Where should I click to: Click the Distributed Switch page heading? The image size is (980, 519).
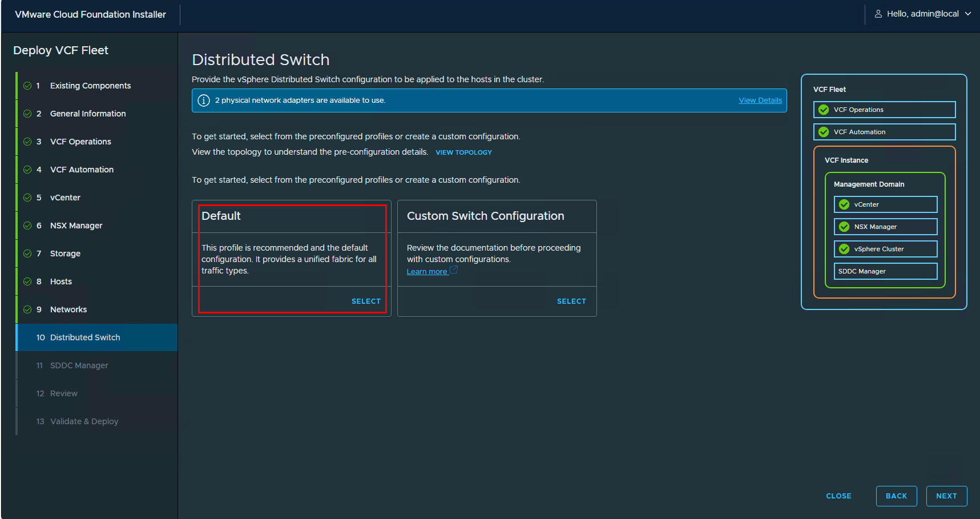[x=261, y=59]
